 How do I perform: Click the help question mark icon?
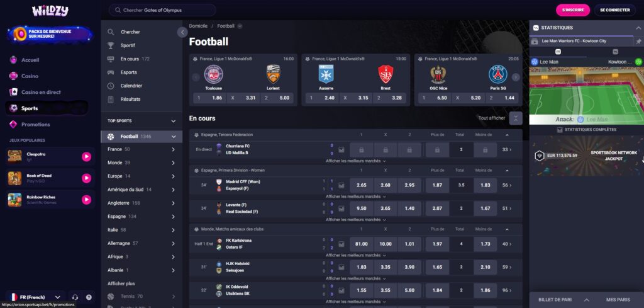coord(89,297)
